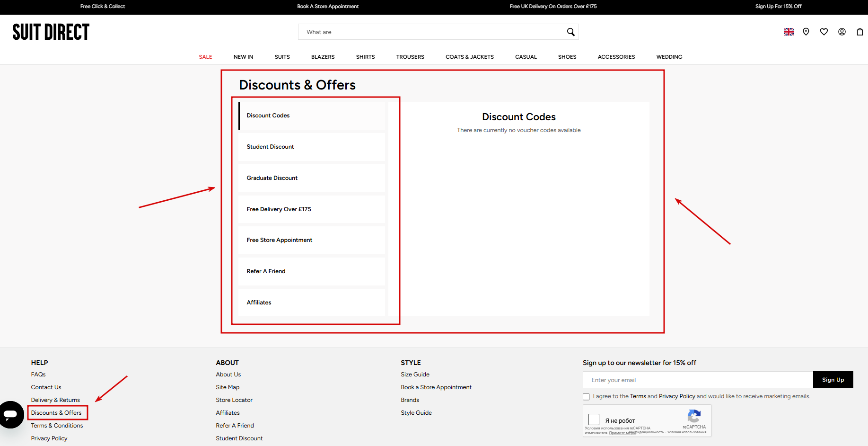Click the newsletter Sign Up button

pyautogui.click(x=833, y=380)
